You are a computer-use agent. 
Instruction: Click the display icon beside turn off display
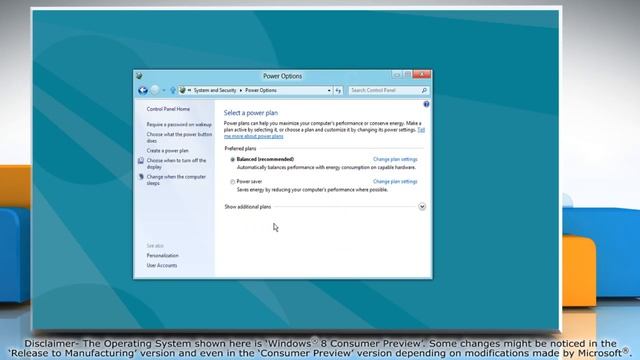(141, 161)
